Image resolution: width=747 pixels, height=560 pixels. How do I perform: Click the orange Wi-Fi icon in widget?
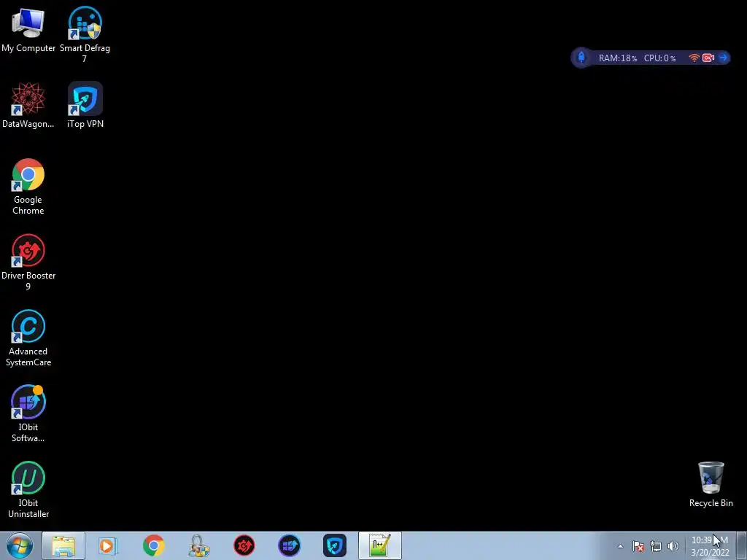click(694, 58)
